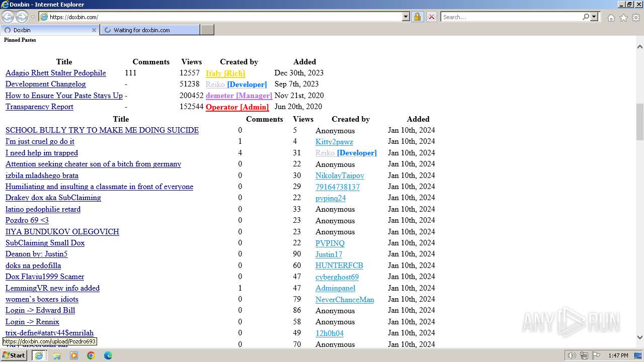This screenshot has width=644, height=362.
Task: Switch to the Waiting for doxbin.com tab
Action: (150, 30)
